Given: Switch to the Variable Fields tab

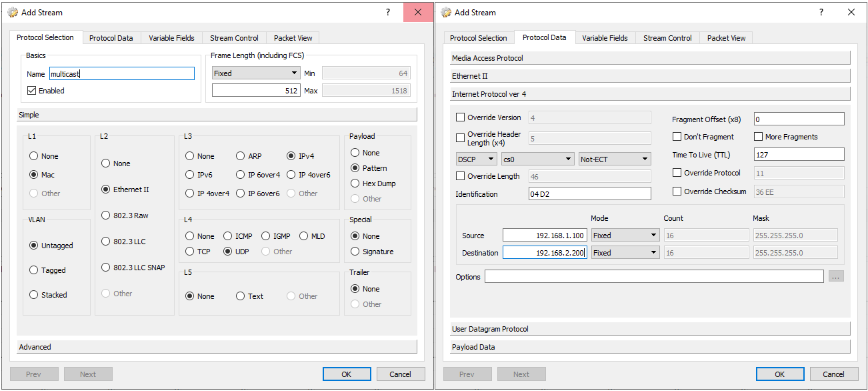Looking at the screenshot, I should 171,37.
